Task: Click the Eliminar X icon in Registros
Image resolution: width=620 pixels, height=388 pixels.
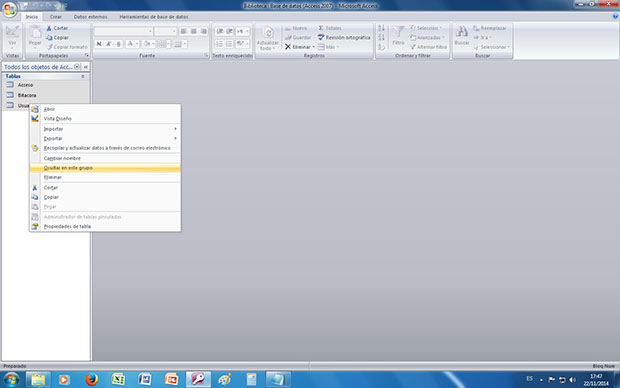Action: pyautogui.click(x=288, y=47)
